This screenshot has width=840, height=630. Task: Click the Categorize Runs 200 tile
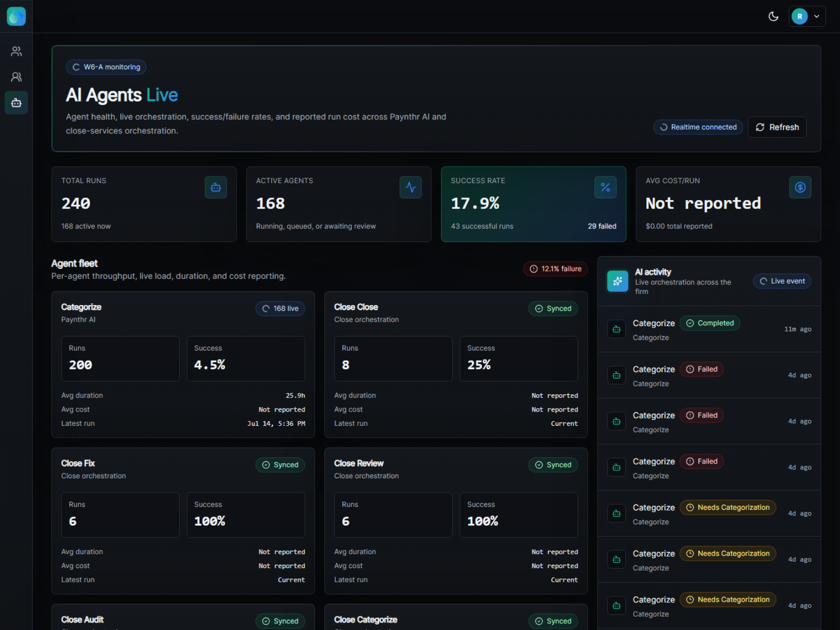(120, 359)
